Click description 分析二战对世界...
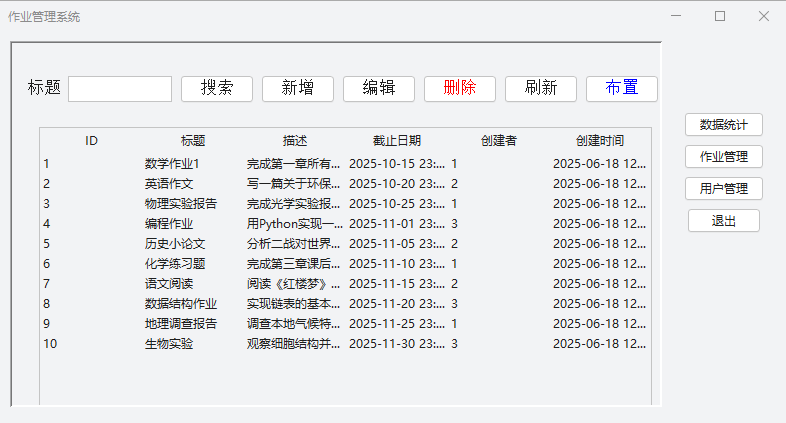 click(x=293, y=244)
